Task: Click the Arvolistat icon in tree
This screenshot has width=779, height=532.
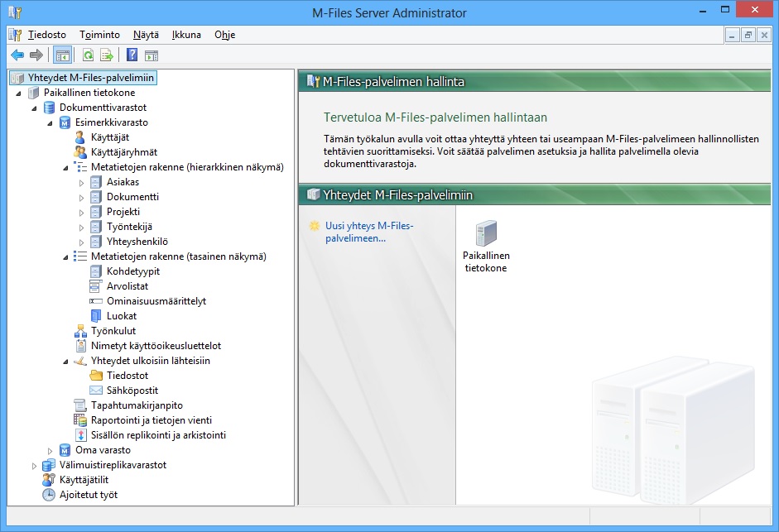Action: pos(96,286)
